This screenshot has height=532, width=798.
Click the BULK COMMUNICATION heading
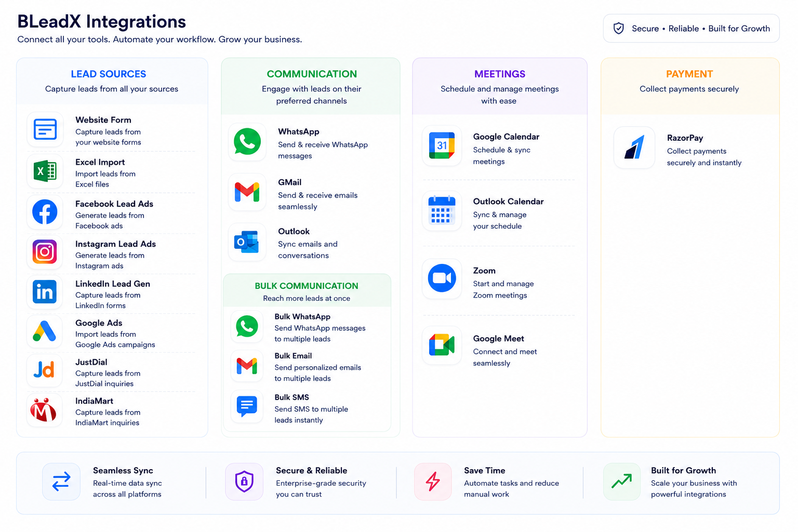click(307, 286)
